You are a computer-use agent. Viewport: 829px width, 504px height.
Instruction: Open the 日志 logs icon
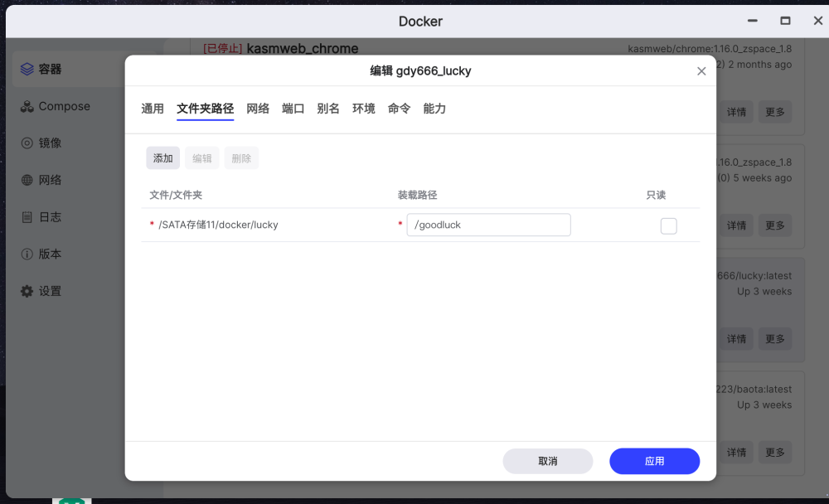pyautogui.click(x=27, y=217)
